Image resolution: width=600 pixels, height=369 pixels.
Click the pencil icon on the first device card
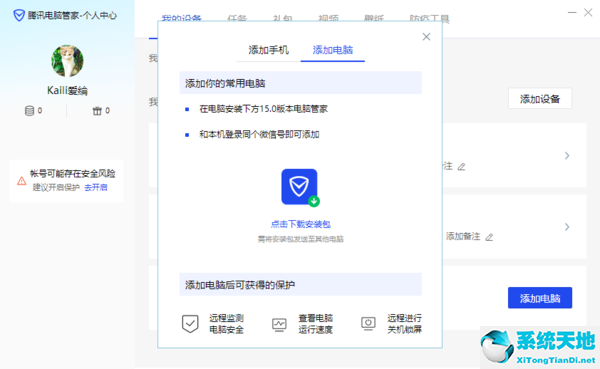coord(461,167)
